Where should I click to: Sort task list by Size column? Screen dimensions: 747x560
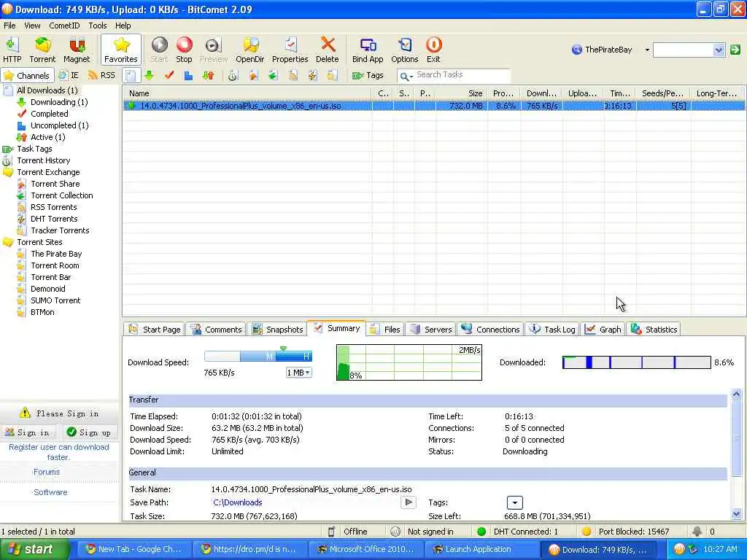click(462, 93)
